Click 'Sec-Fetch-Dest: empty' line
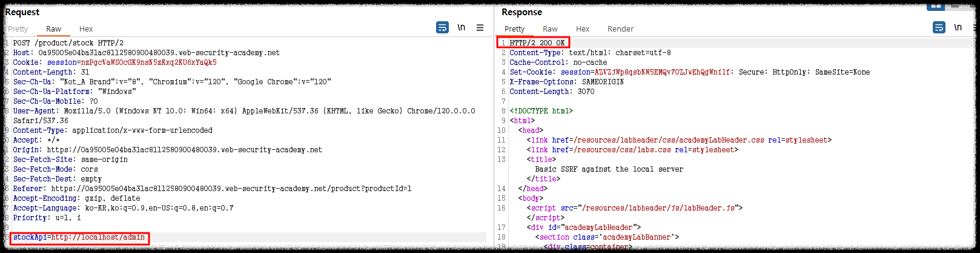Screen dimensions: 980x253 click(x=58, y=179)
